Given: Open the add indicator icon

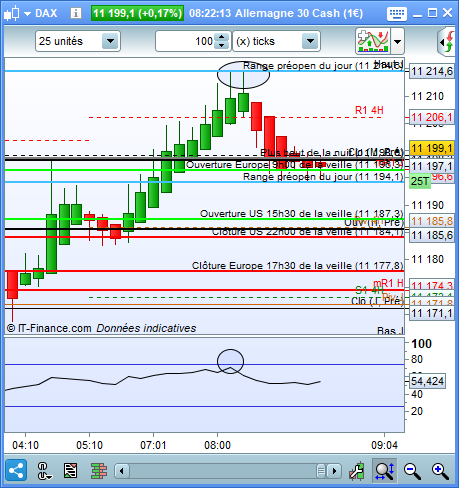Looking at the screenshot, I should point(373,41).
